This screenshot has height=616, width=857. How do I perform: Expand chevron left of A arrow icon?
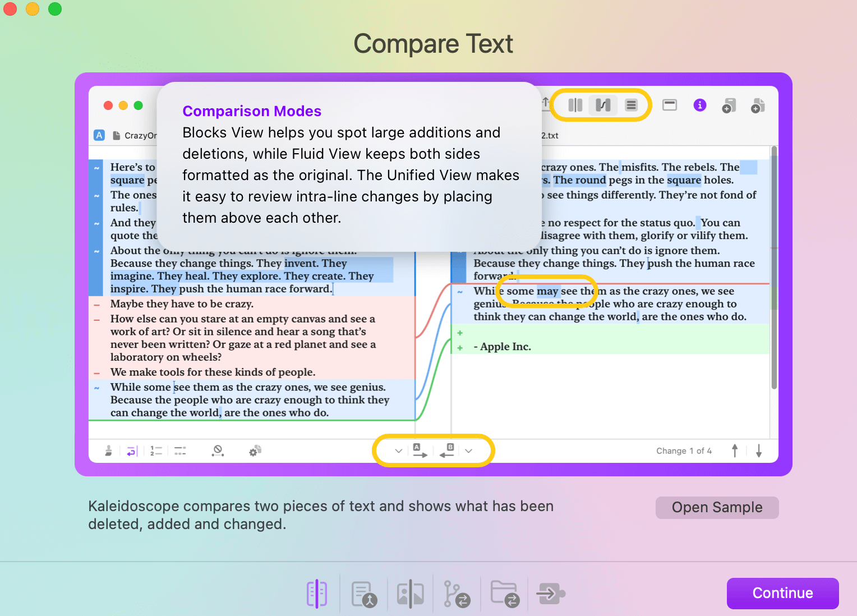398,450
